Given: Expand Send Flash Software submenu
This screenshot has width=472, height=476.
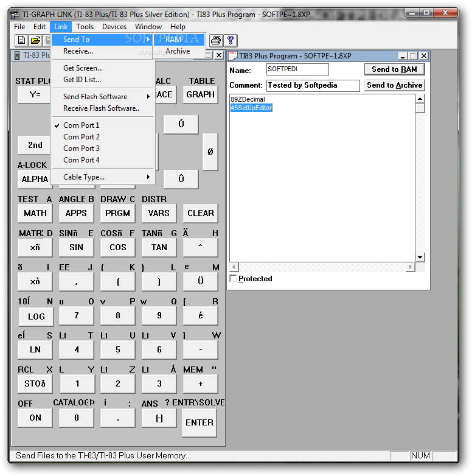Looking at the screenshot, I should click(103, 97).
